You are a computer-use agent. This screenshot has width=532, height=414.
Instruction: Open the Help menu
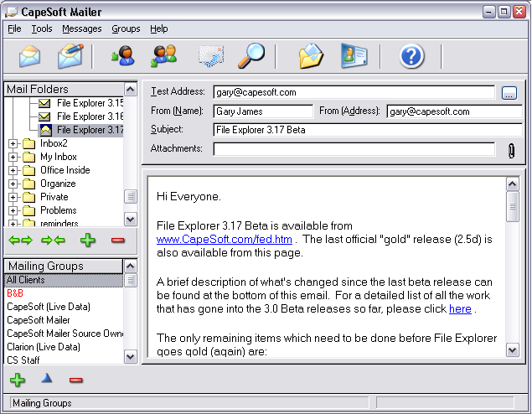tap(159, 28)
